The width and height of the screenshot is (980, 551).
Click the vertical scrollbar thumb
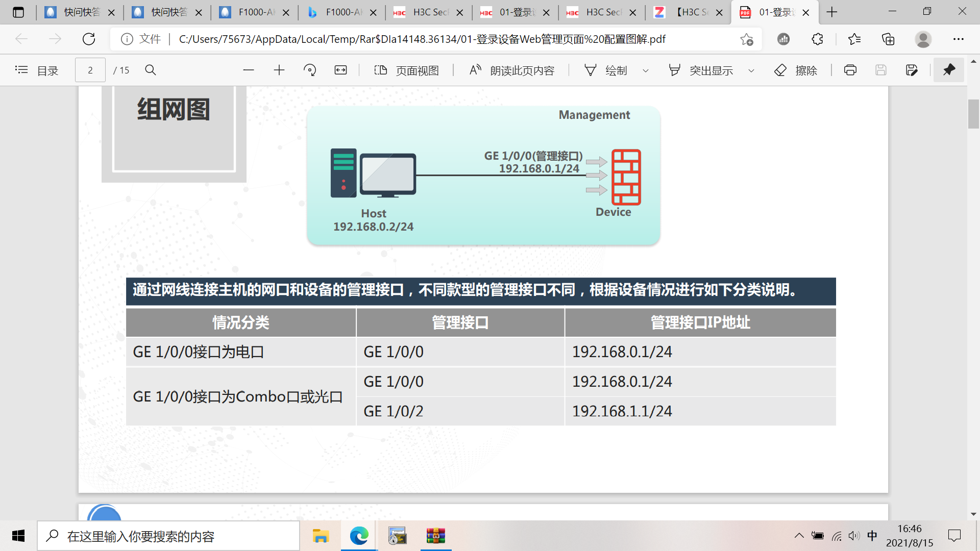(x=973, y=114)
